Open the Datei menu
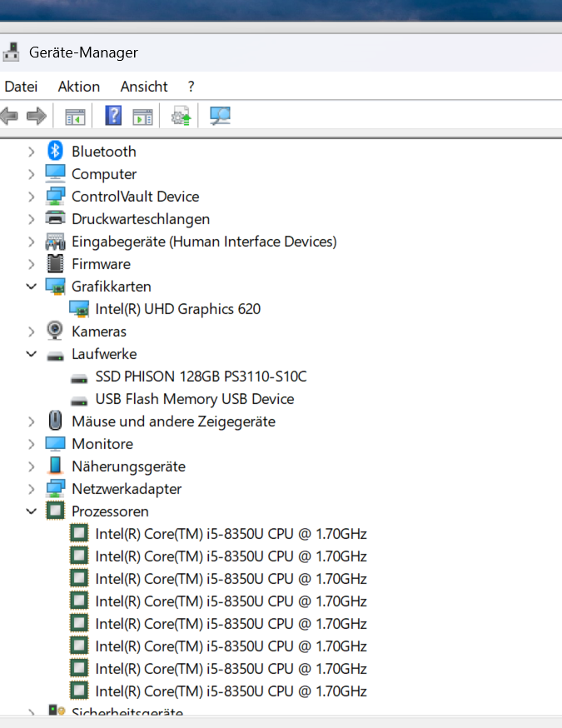 pos(21,87)
